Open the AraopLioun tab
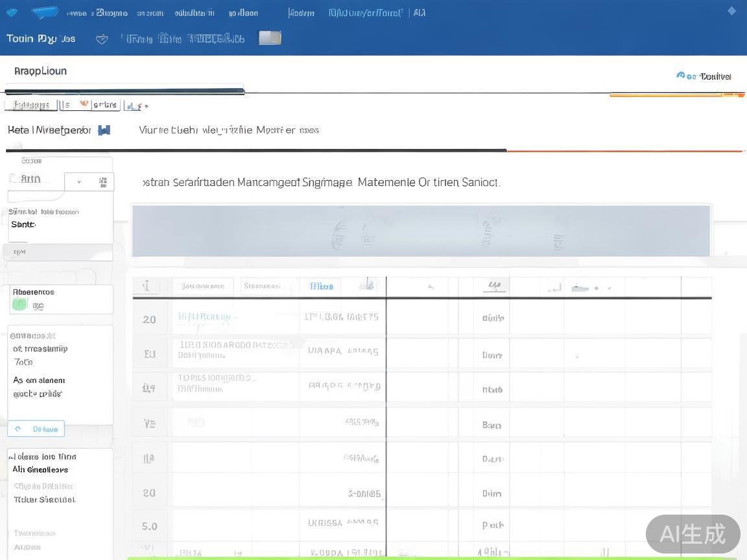The height and width of the screenshot is (560, 747). (40, 71)
